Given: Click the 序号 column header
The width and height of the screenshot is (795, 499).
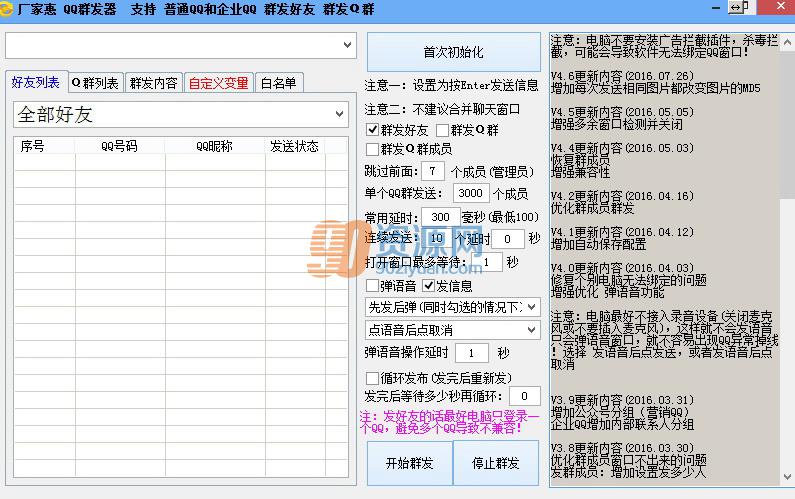Looking at the screenshot, I should (45, 146).
